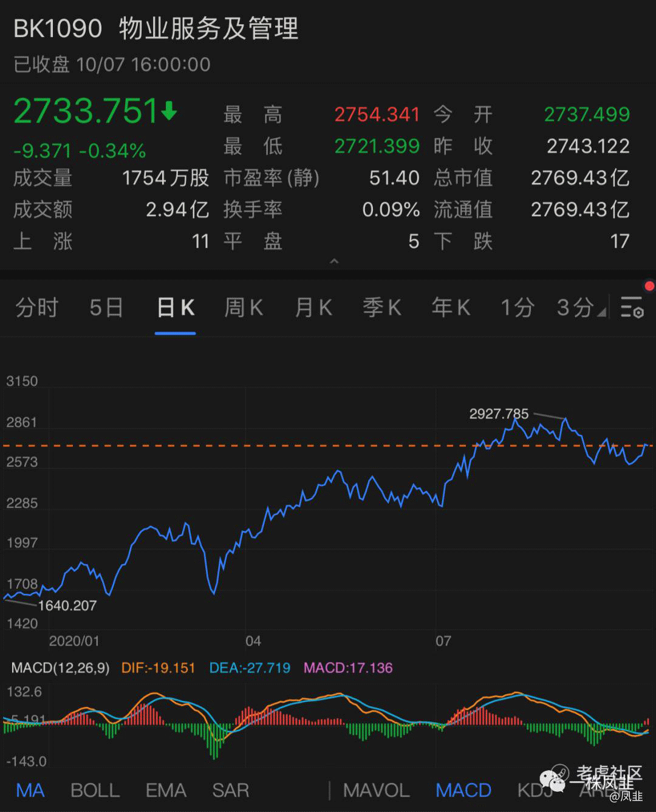The width and height of the screenshot is (656, 812).
Task: Tap the high value 2754.341
Action: coord(377,114)
